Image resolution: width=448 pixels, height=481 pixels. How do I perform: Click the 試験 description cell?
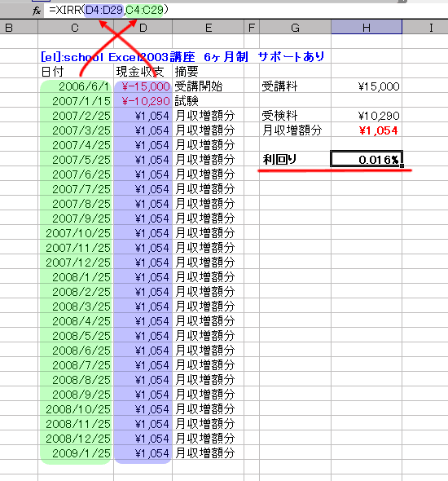(208, 101)
